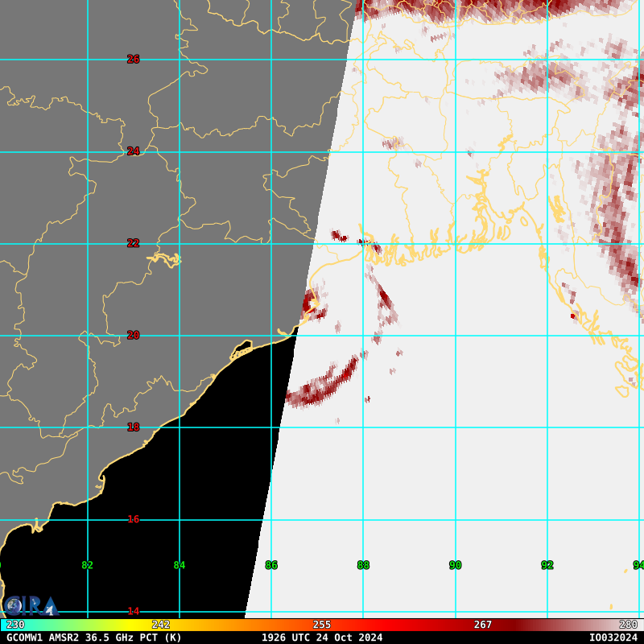
Task: Click the 230 value on color scale
Action: [15, 625]
